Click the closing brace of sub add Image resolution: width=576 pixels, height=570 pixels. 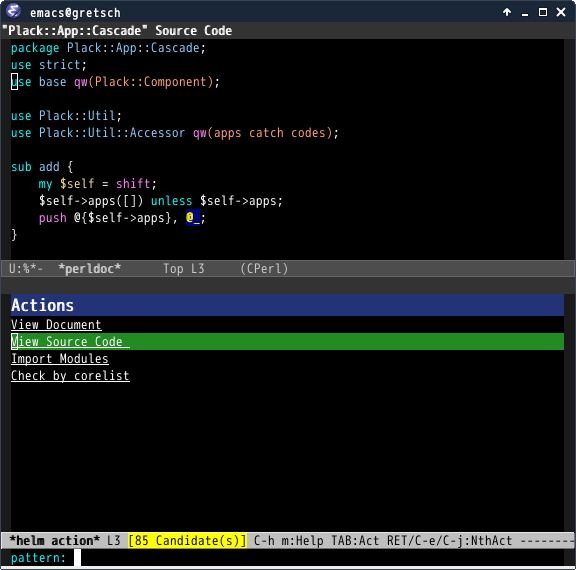(x=14, y=235)
